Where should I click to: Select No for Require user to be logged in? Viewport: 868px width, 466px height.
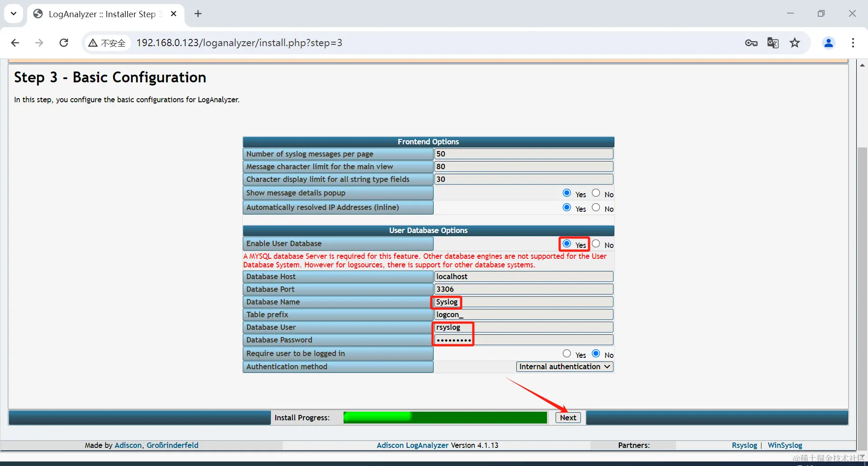point(596,354)
